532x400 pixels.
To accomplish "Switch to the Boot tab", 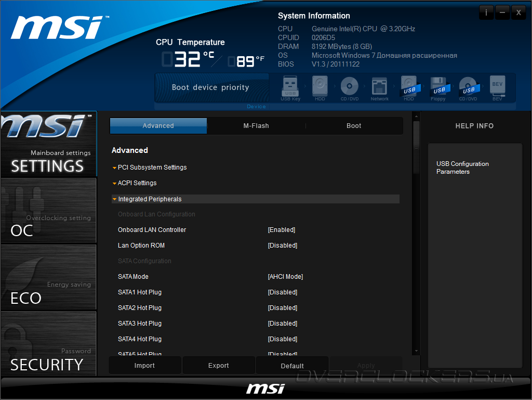I will [354, 126].
